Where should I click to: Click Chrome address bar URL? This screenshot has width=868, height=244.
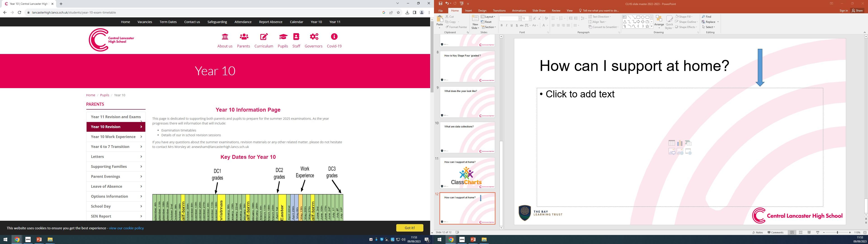pyautogui.click(x=74, y=12)
